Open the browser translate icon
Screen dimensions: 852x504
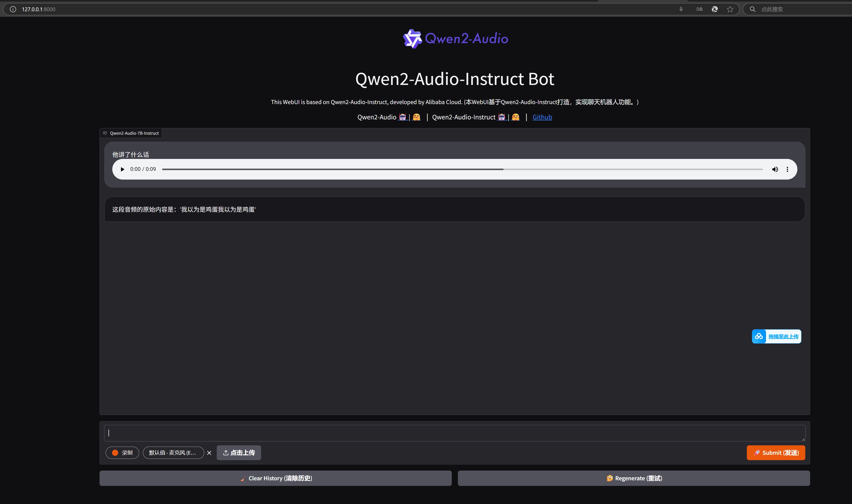(x=699, y=9)
